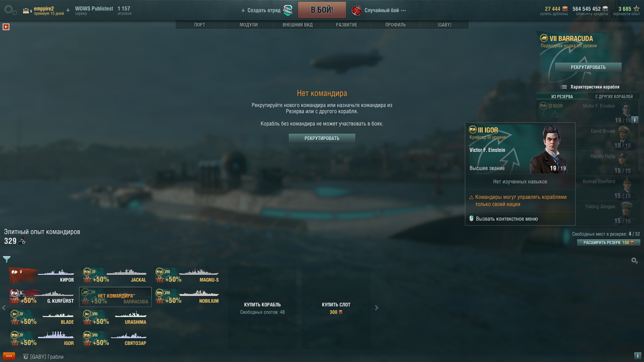Click the info icon at bottom right

click(637, 356)
